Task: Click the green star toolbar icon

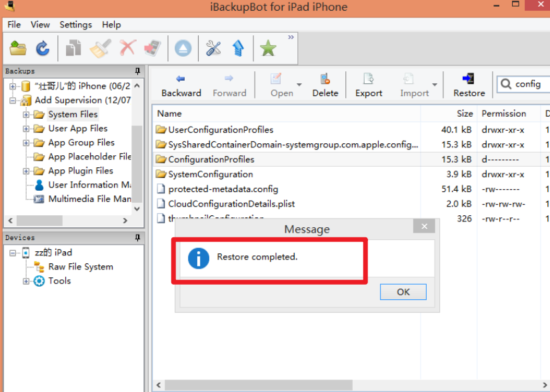Action: [x=268, y=48]
